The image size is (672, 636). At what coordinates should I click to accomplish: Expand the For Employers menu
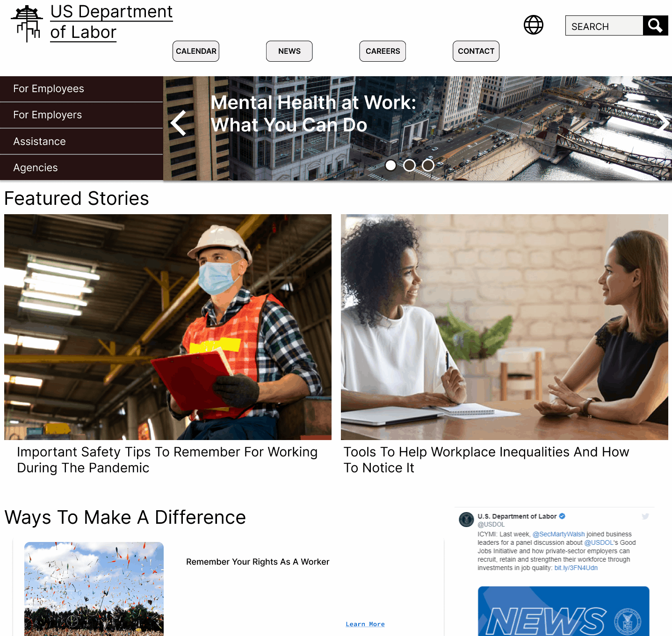click(81, 115)
